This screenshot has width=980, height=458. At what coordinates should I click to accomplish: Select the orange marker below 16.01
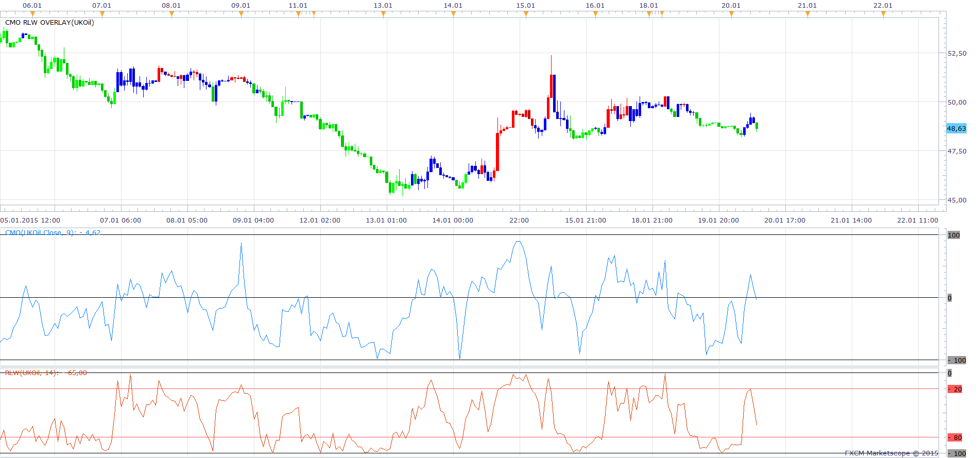click(x=595, y=14)
